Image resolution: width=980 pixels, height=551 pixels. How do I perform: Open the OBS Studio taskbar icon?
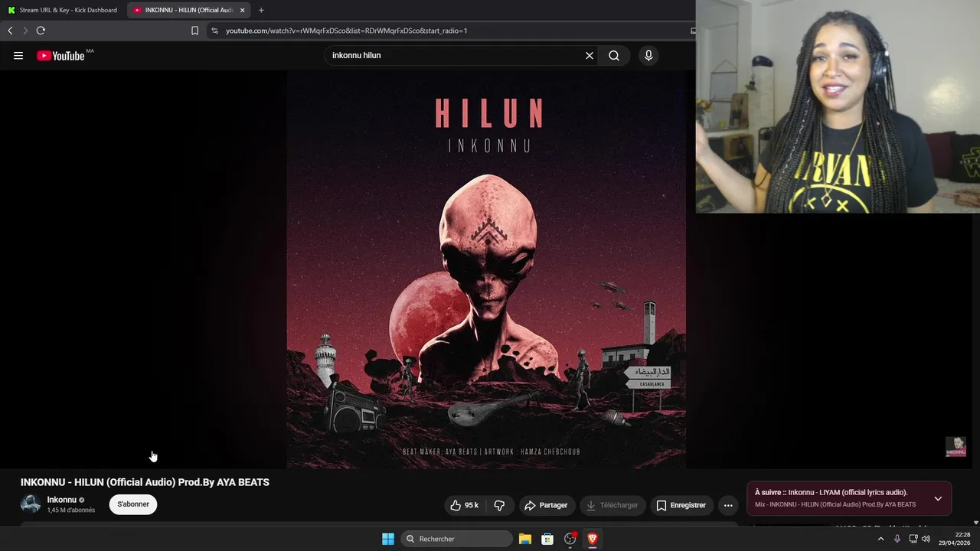click(570, 539)
